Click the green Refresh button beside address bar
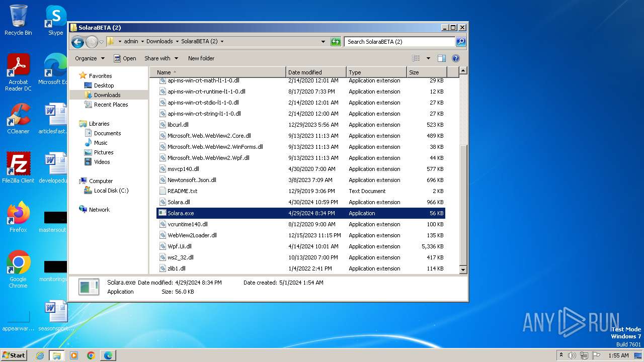Viewport: 644px width, 362px height. pos(336,42)
